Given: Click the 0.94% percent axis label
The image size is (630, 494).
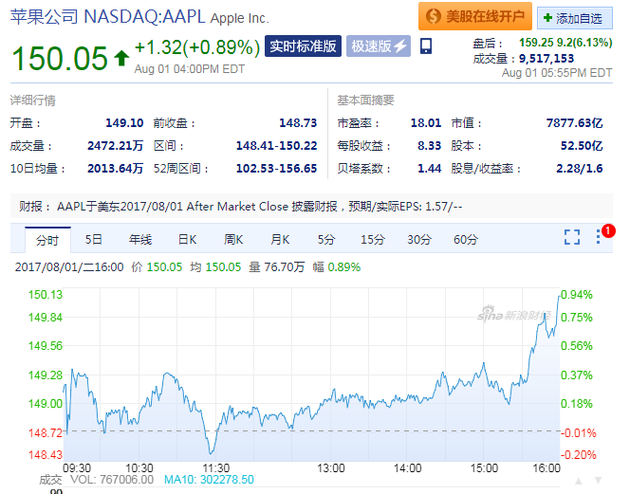Looking at the screenshot, I should [x=576, y=295].
